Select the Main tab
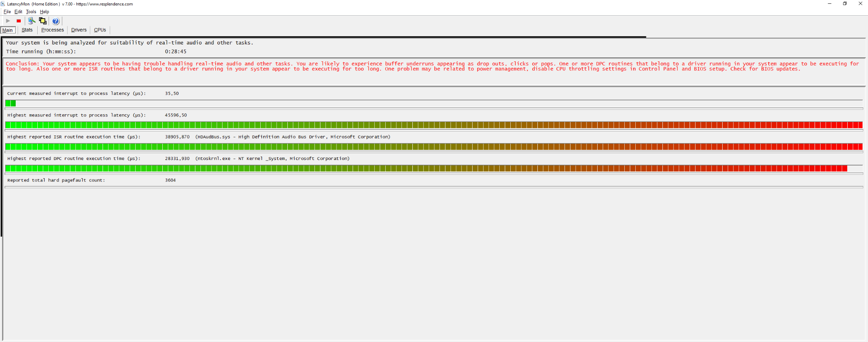This screenshot has width=868, height=342. click(x=8, y=30)
